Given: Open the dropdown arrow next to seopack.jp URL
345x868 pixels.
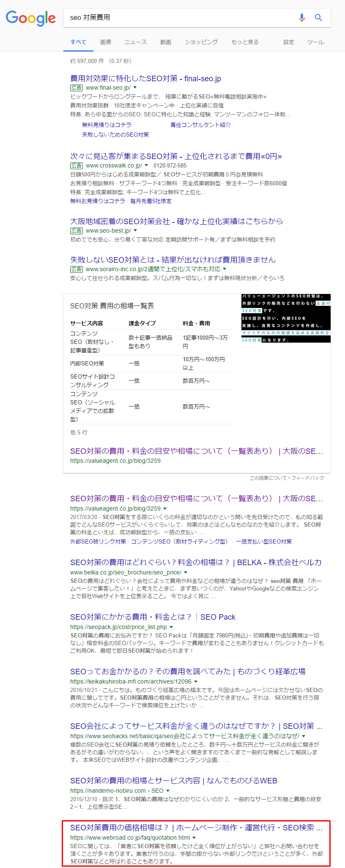Looking at the screenshot, I should [171, 627].
